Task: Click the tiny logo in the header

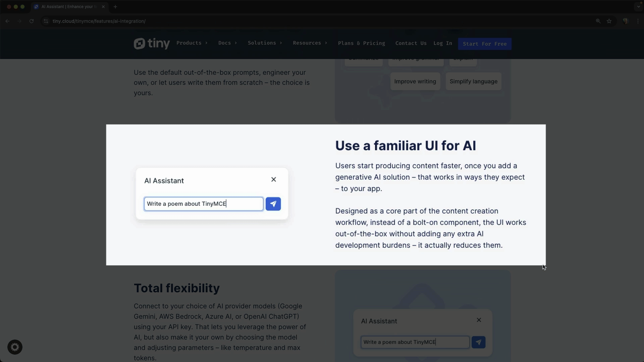Action: coord(152,44)
